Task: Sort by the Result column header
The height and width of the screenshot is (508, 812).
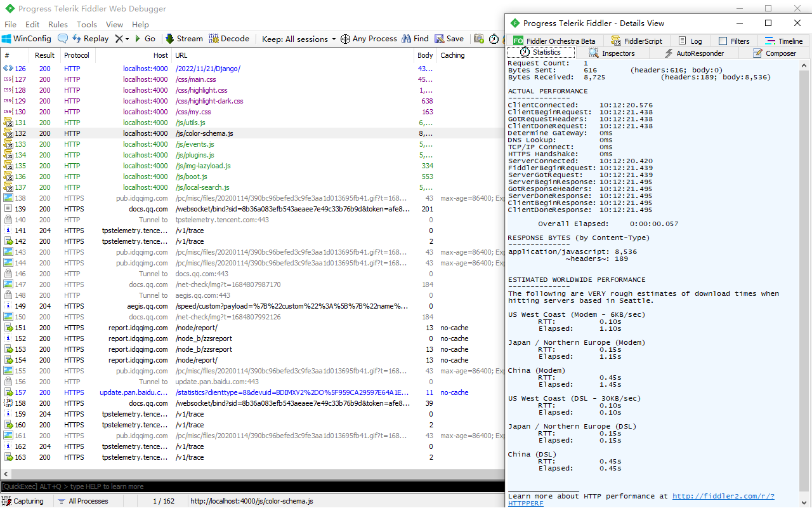Action: (45, 55)
